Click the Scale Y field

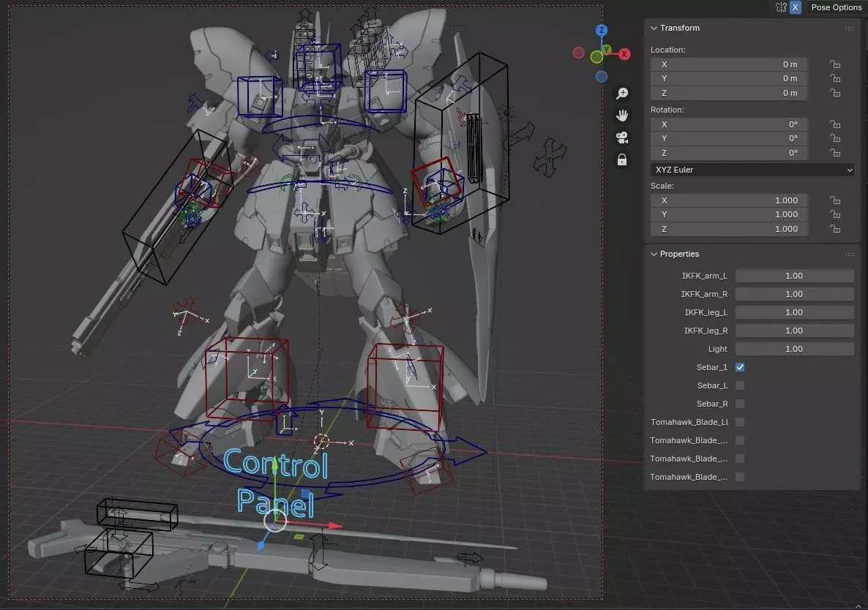coord(728,214)
